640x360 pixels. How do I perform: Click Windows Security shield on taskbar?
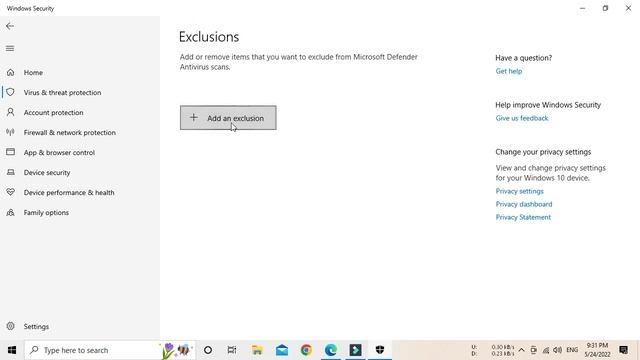(x=380, y=350)
